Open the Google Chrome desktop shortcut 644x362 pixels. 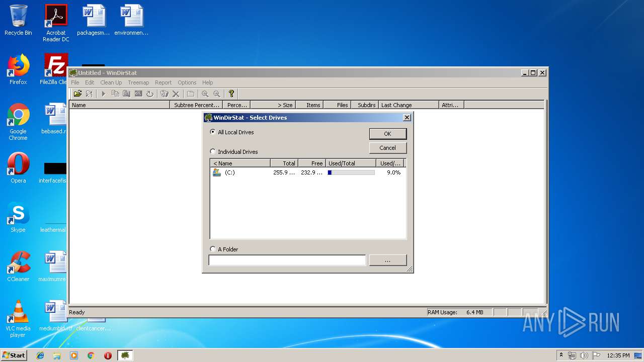pyautogui.click(x=18, y=122)
